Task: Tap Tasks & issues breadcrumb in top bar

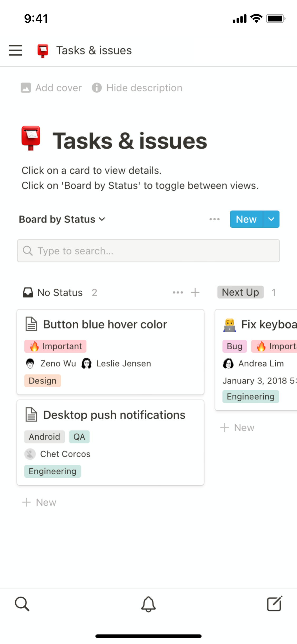Action: tap(94, 50)
